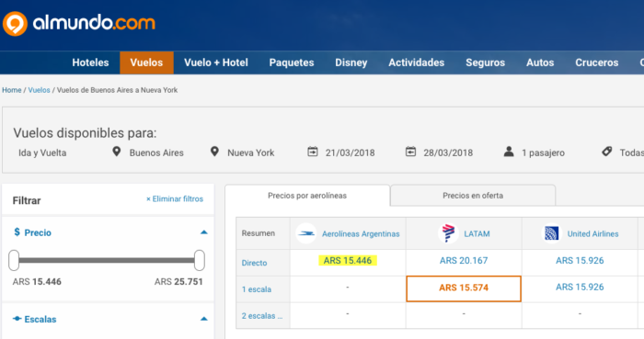Image resolution: width=644 pixels, height=339 pixels.
Task: Collapse the Precio filter section
Action: (x=203, y=232)
